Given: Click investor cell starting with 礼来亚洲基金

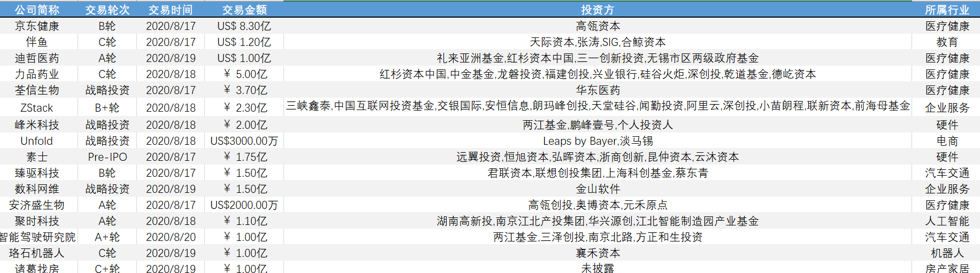Looking at the screenshot, I should click(x=598, y=58).
